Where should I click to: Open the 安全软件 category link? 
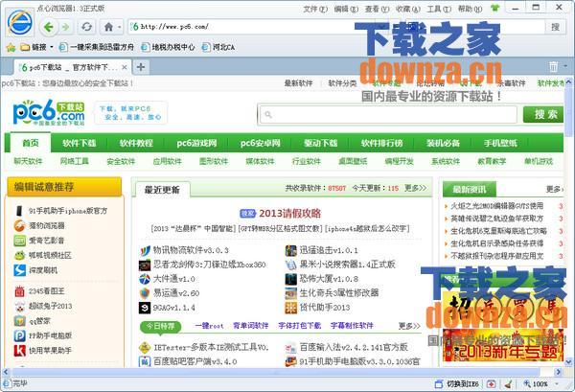pos(121,161)
